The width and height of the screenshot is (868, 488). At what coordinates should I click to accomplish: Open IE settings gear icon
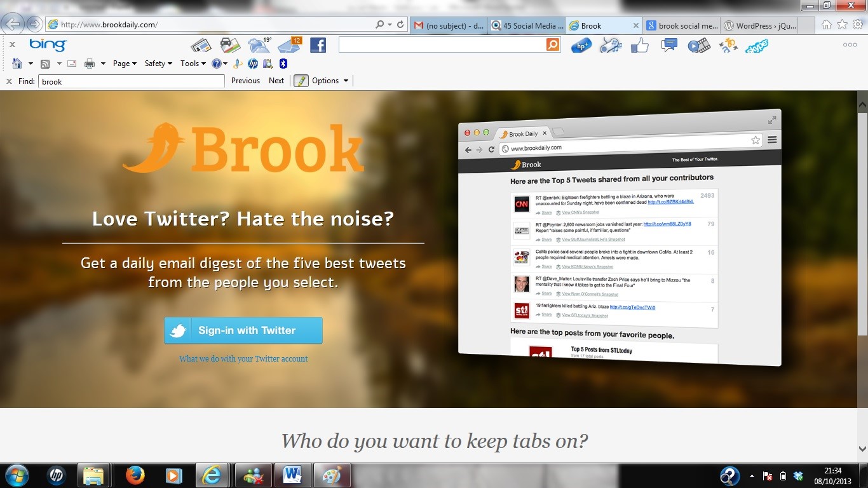tap(858, 24)
